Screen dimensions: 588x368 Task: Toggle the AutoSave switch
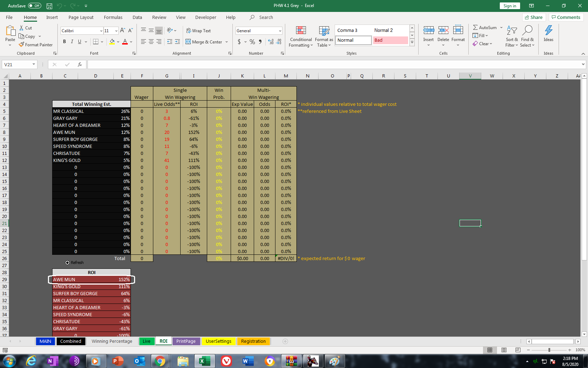click(x=34, y=6)
